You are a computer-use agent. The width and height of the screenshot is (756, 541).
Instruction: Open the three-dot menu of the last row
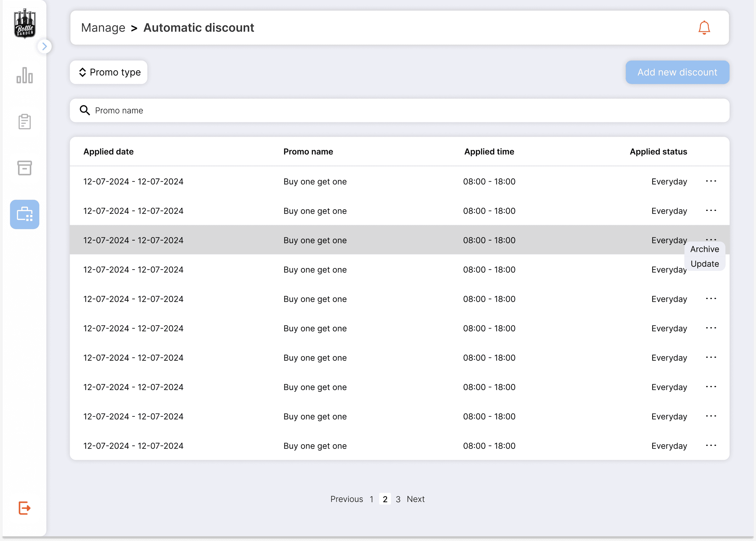click(711, 445)
